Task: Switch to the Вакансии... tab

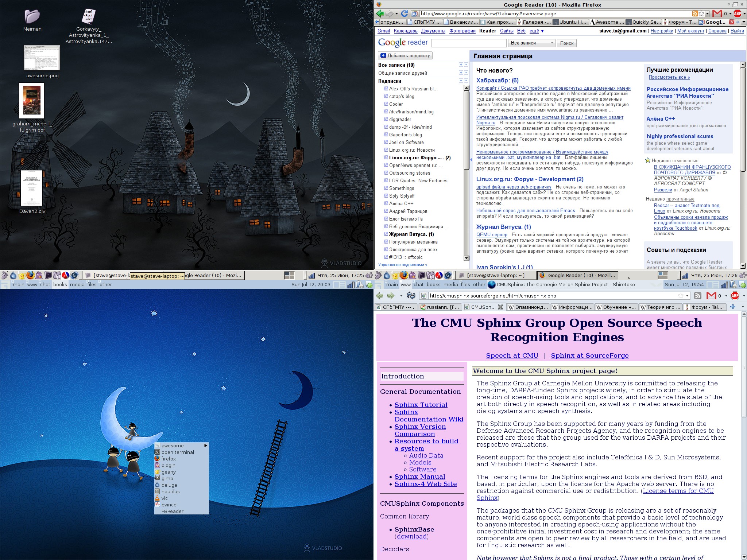Action: 461,22
